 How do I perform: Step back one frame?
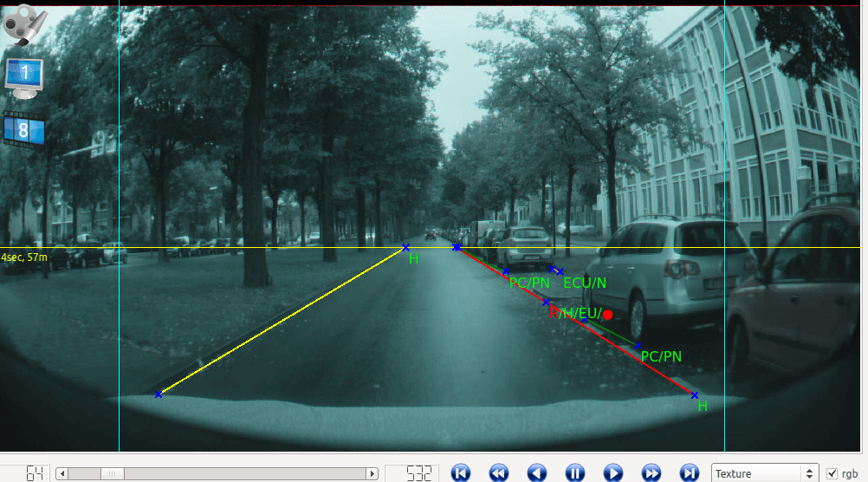tap(537, 473)
